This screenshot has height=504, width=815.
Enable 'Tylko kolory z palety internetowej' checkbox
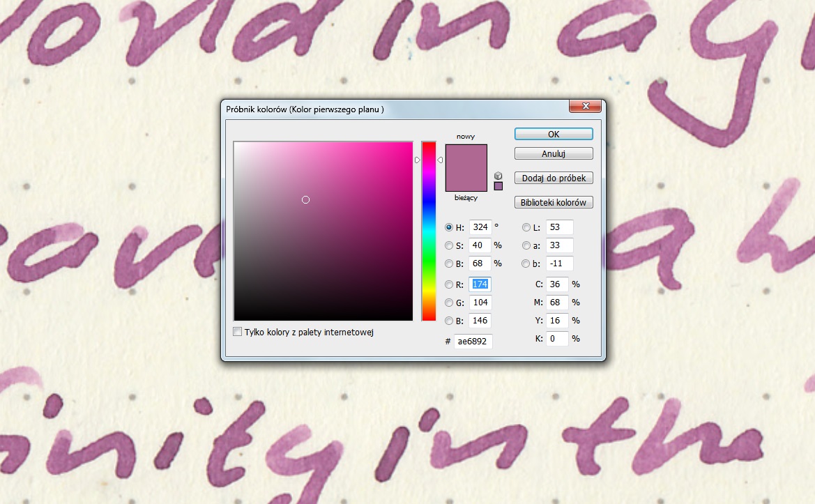[238, 333]
